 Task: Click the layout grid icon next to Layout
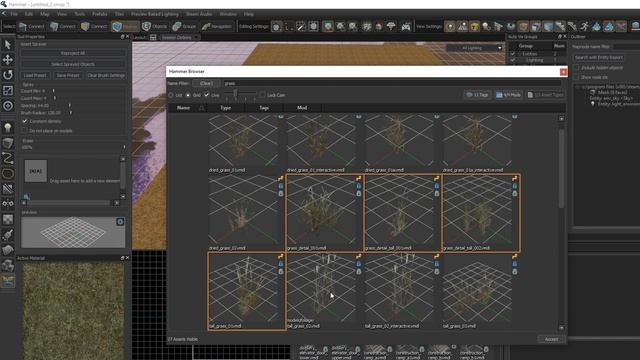point(153,37)
